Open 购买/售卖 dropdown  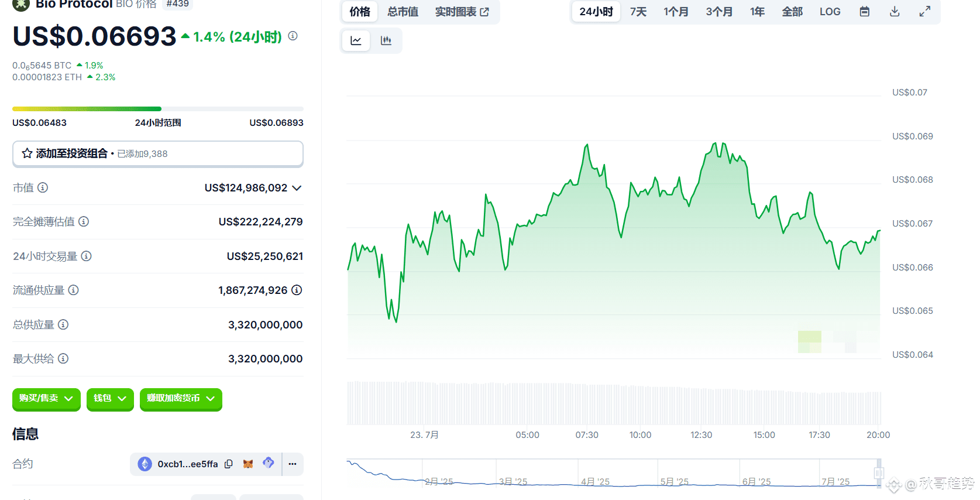tap(46, 399)
